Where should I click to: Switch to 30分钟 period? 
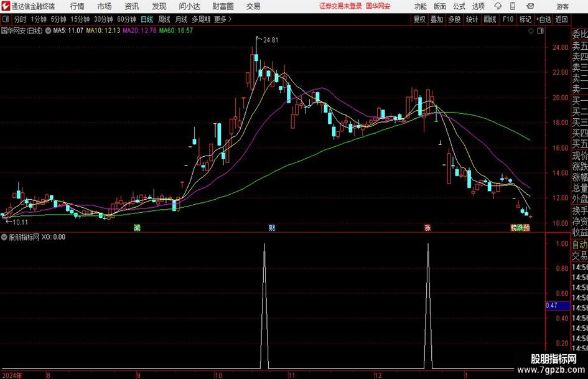[x=103, y=19]
